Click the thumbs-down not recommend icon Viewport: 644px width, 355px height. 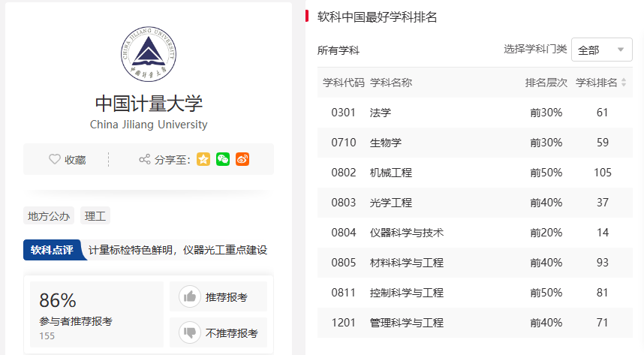190,332
